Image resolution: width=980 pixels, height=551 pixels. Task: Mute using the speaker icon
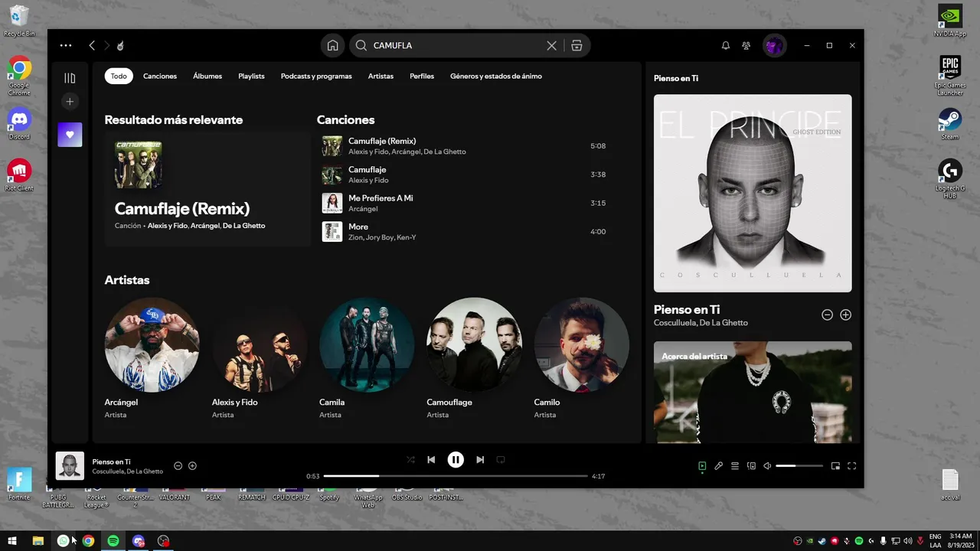pos(767,465)
